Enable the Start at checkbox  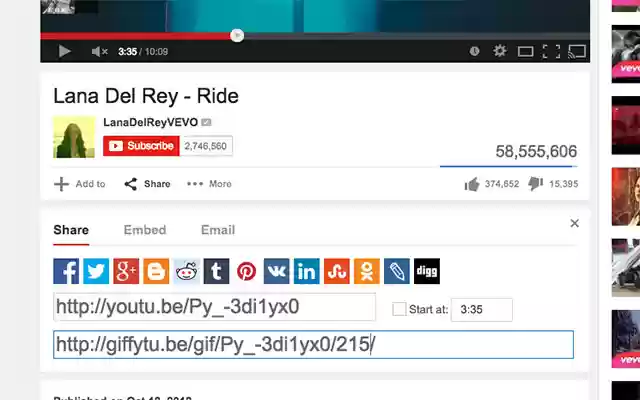(x=399, y=309)
